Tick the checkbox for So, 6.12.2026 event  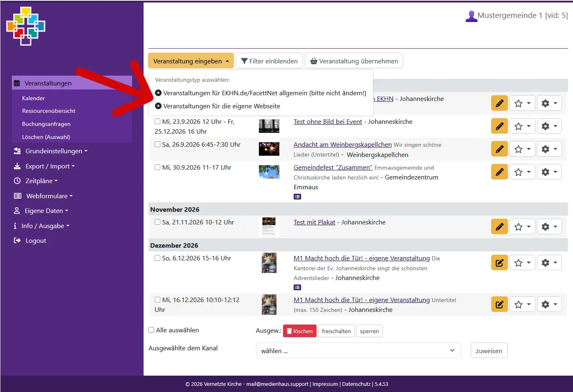(x=157, y=258)
